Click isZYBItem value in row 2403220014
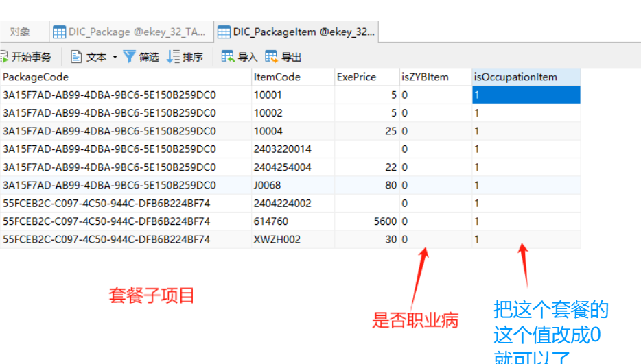641x364 pixels. [x=436, y=149]
